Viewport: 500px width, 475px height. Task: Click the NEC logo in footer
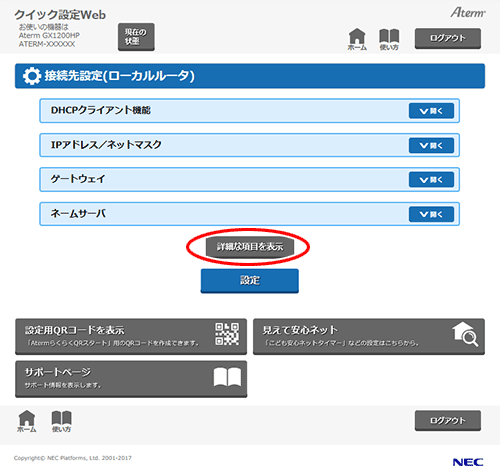468,462
